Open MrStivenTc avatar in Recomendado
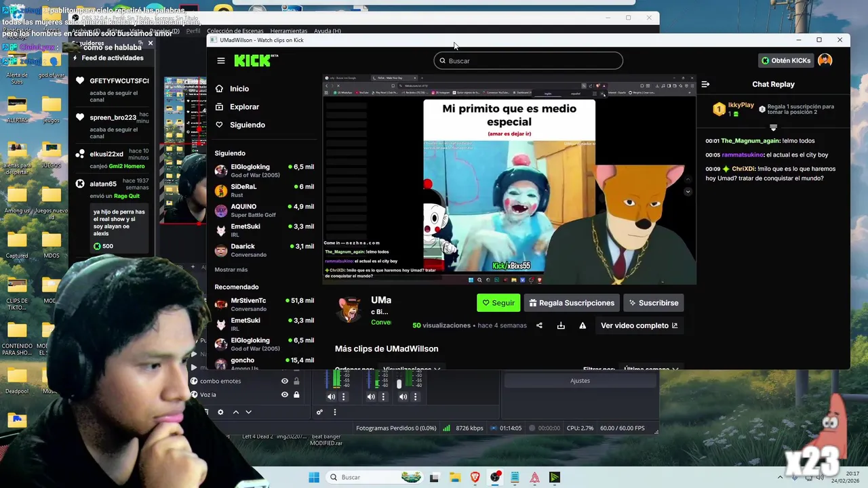The height and width of the screenshot is (488, 868). (221, 304)
